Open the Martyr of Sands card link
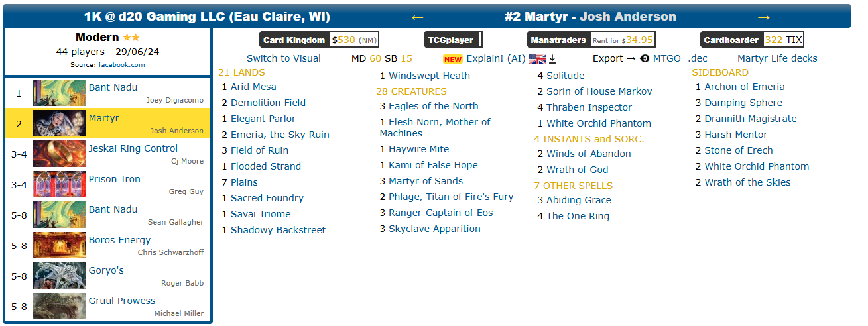868x326 pixels. [426, 181]
